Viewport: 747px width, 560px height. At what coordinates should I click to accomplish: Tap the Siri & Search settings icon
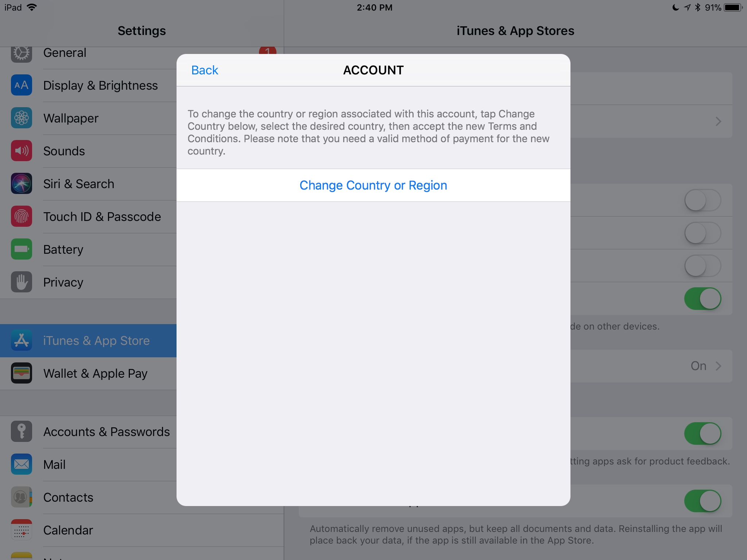[21, 183]
